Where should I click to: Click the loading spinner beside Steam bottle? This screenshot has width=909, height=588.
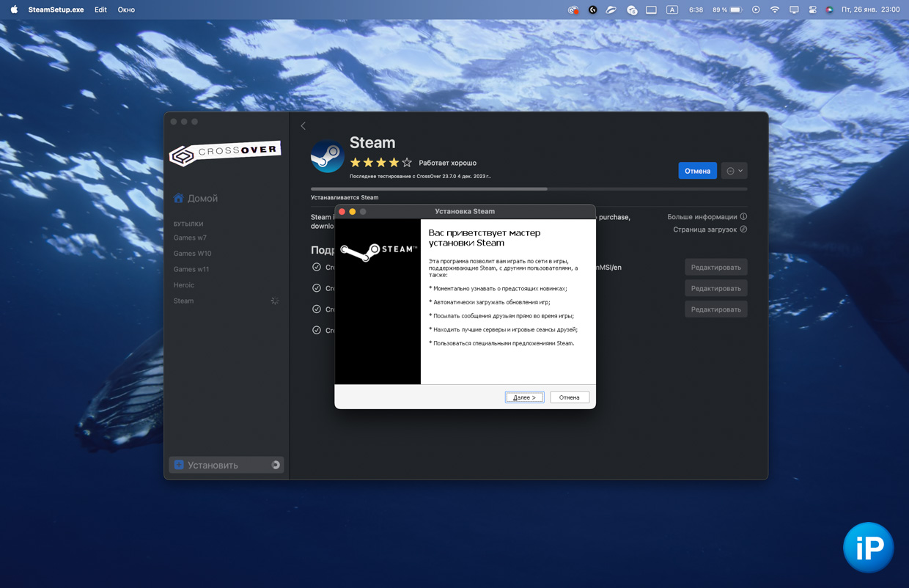275,301
